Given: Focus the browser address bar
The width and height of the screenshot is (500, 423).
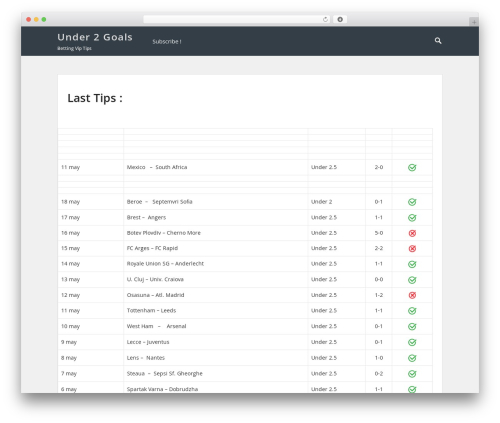Looking at the screenshot, I should click(x=233, y=20).
